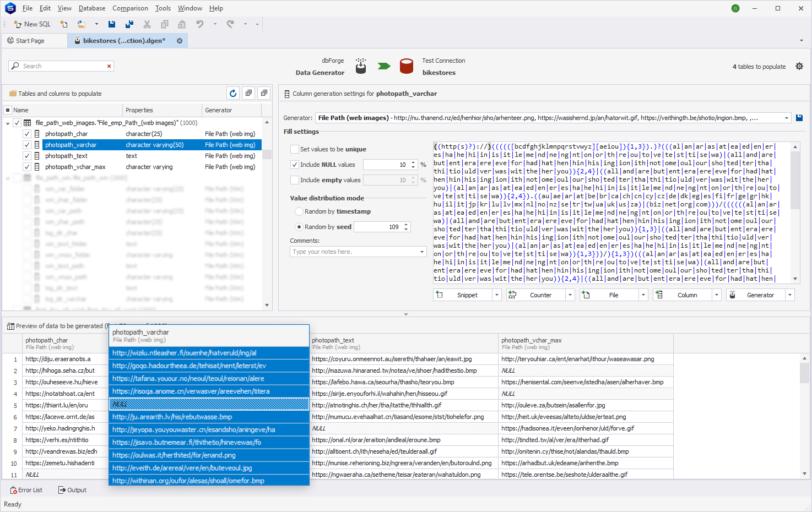The width and height of the screenshot is (812, 512).
Task: Refresh the tables and columns list
Action: 233,94
